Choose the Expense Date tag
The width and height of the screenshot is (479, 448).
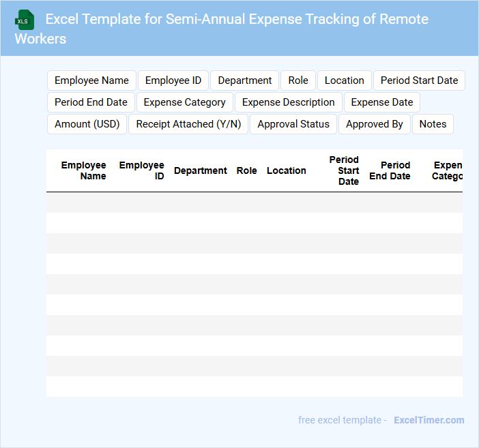coord(381,102)
